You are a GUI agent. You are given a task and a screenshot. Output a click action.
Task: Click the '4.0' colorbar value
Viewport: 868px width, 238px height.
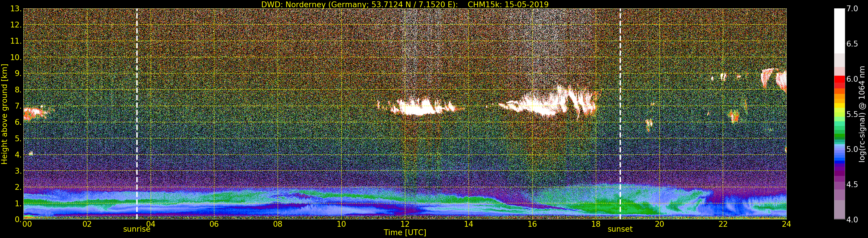[x=852, y=220]
